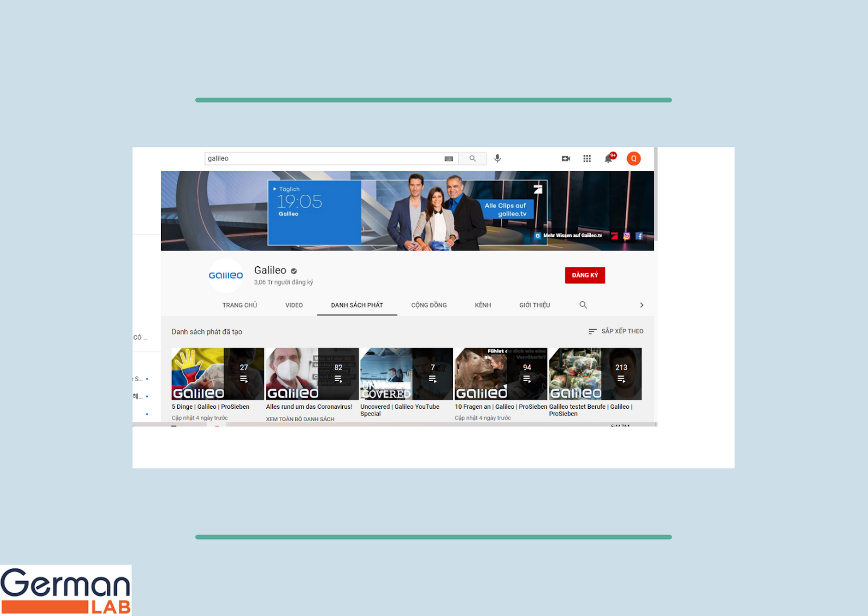
Task: Open the create video camera icon
Action: click(566, 158)
